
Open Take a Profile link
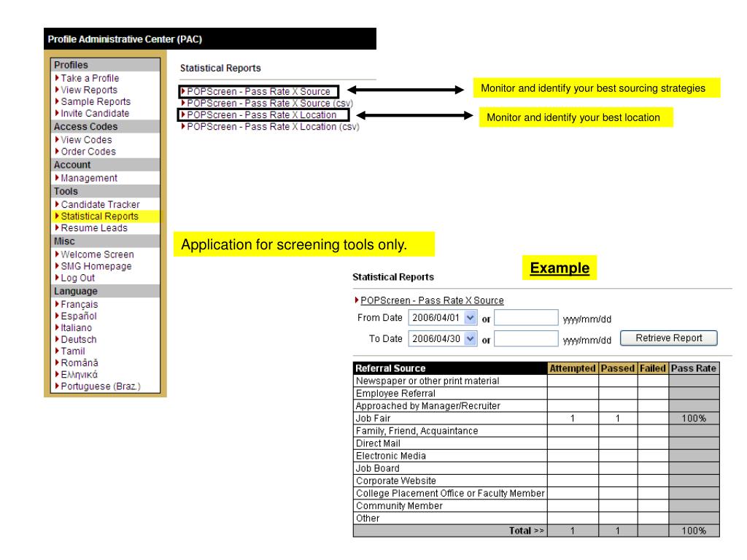coord(90,78)
